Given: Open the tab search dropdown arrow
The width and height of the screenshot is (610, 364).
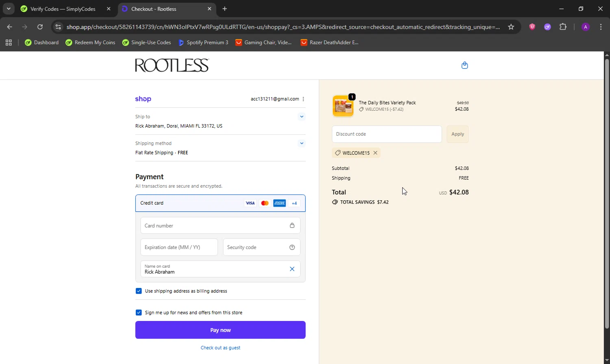Looking at the screenshot, I should coord(9,9).
